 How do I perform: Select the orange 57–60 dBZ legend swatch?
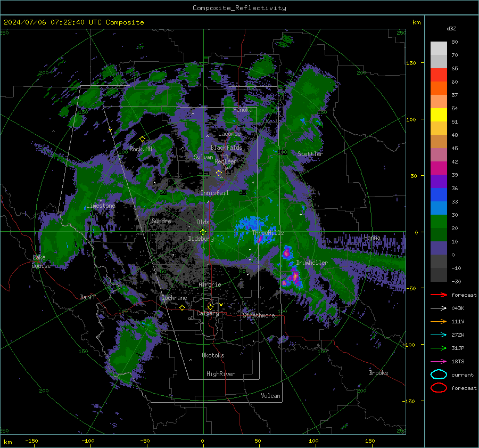[x=439, y=88]
